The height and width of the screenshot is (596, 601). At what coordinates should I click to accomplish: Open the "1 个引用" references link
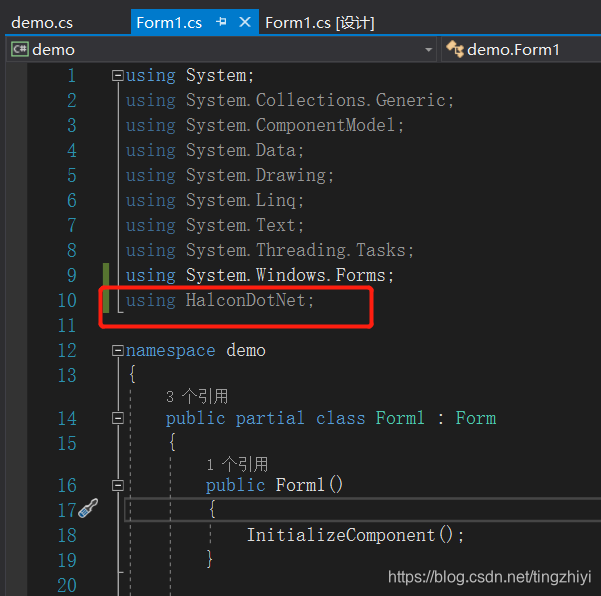pos(237,464)
